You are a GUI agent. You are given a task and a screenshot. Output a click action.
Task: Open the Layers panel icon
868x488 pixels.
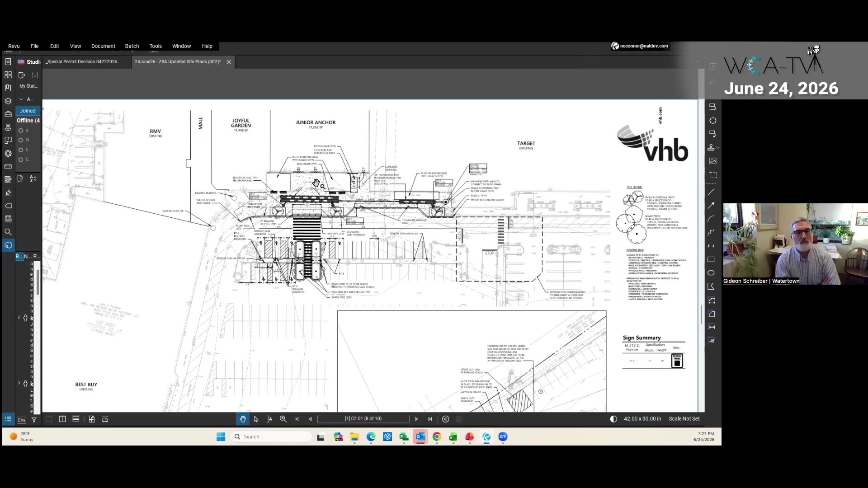(8, 101)
